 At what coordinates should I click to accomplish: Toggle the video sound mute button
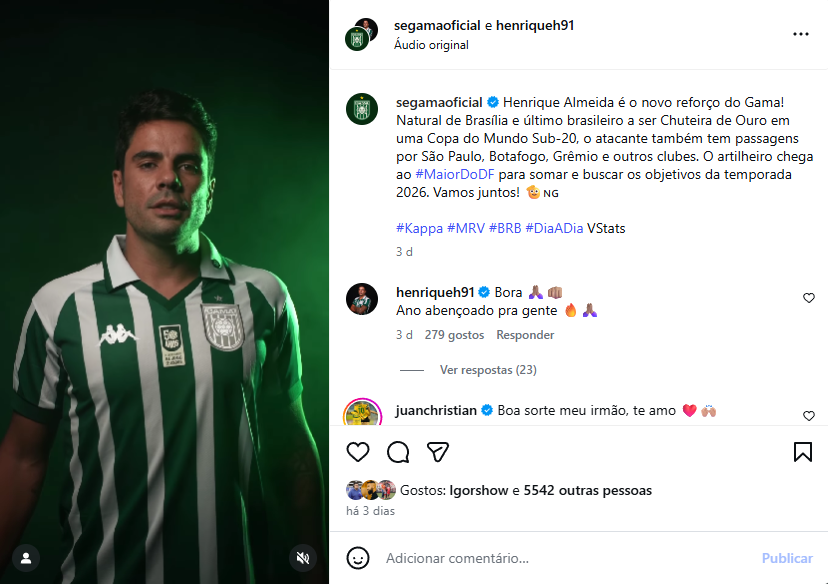302,557
